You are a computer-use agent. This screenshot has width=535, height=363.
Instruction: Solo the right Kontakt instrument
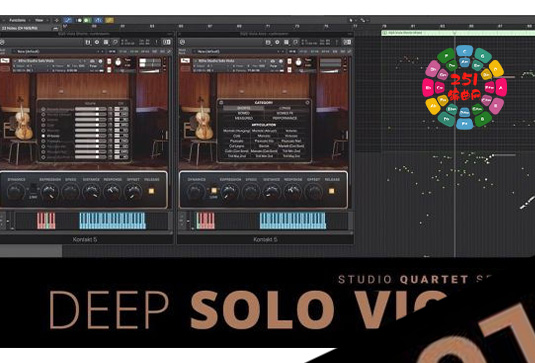pyautogui.click(x=289, y=61)
